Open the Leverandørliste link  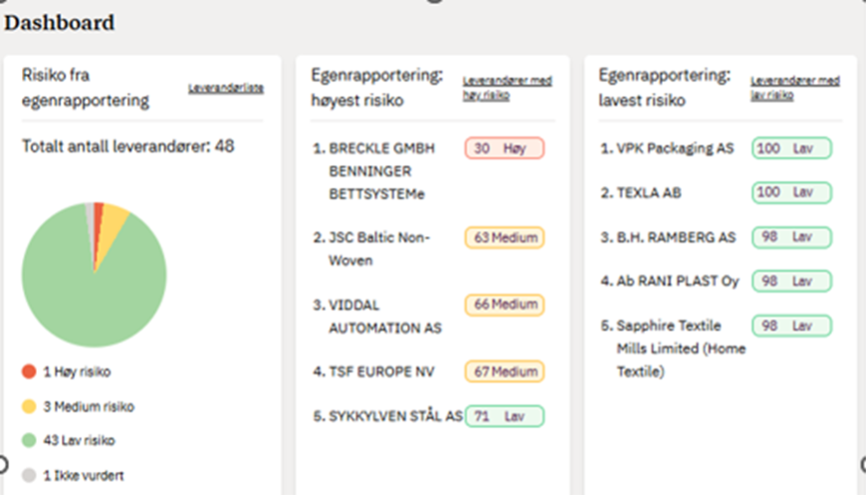[226, 89]
